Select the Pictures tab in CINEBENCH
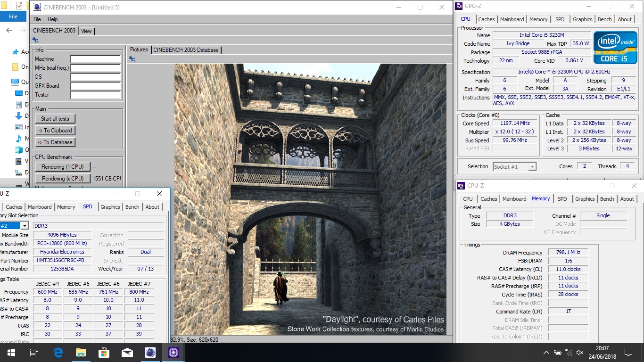 coord(139,49)
